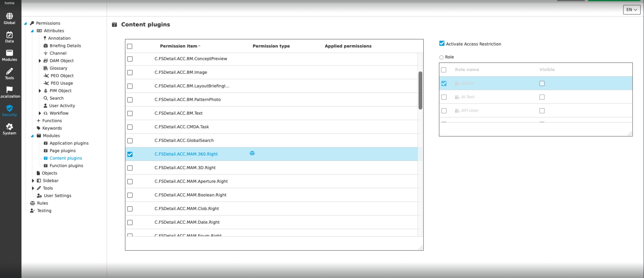Open the Tools pencil icon
The image size is (644, 278).
tap(9, 71)
